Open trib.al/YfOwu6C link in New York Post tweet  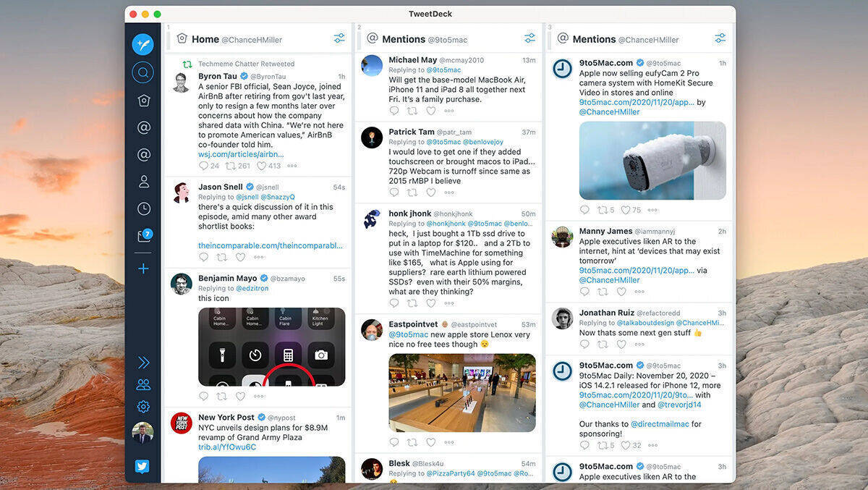pyautogui.click(x=227, y=447)
